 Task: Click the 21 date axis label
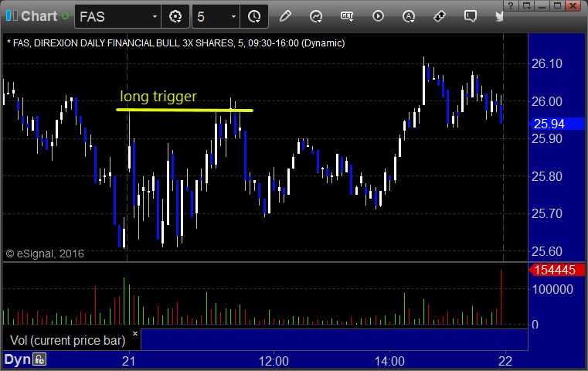coord(128,361)
